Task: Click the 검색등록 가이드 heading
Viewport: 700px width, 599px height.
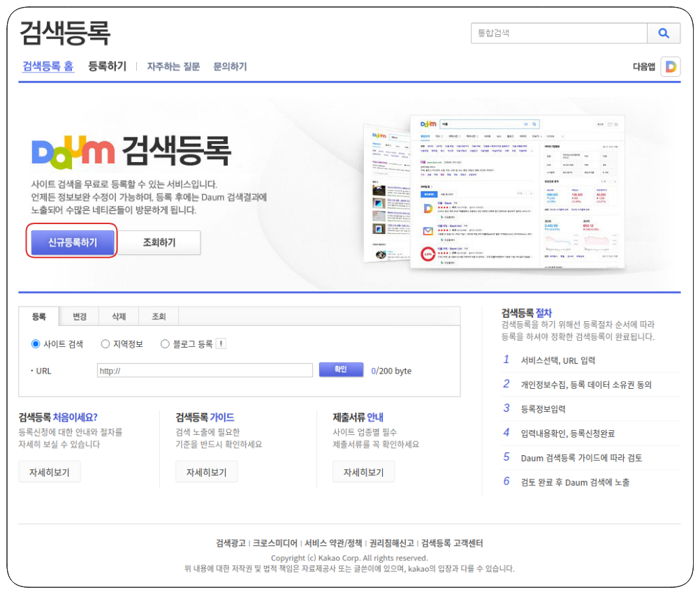Action: (205, 417)
